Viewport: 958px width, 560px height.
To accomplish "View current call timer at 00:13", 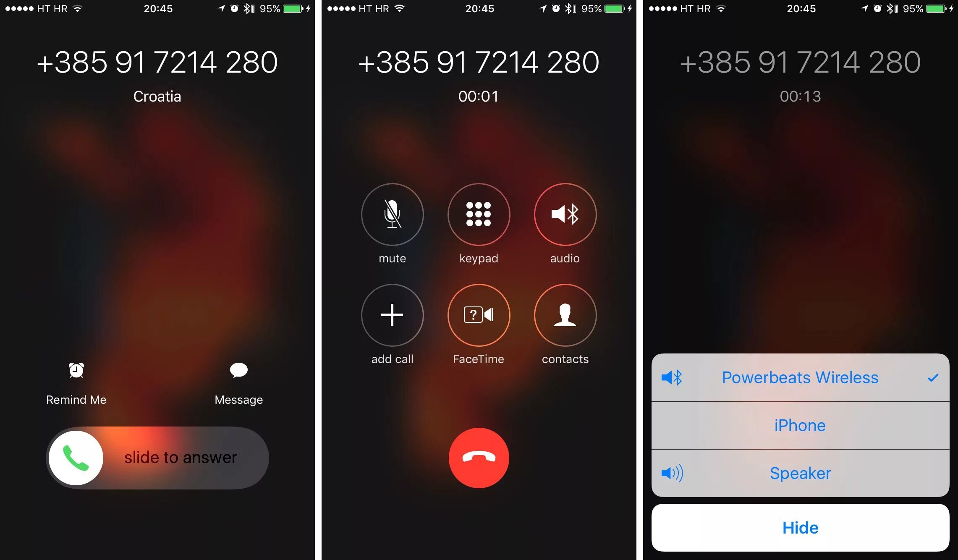I will 799,97.
